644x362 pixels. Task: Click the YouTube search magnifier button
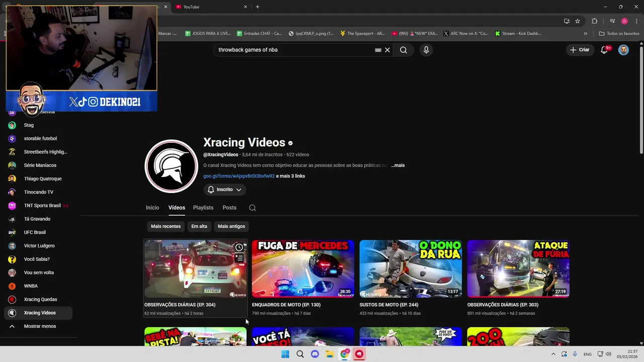(x=404, y=50)
